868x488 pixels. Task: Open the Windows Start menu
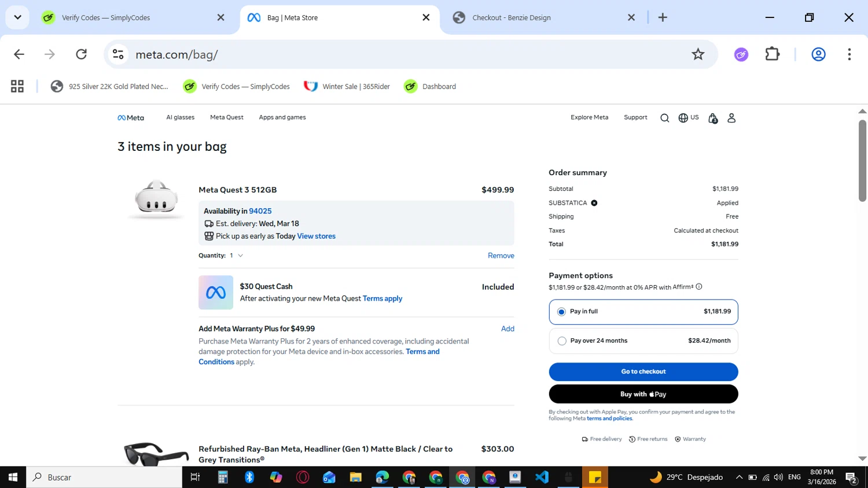point(13,477)
